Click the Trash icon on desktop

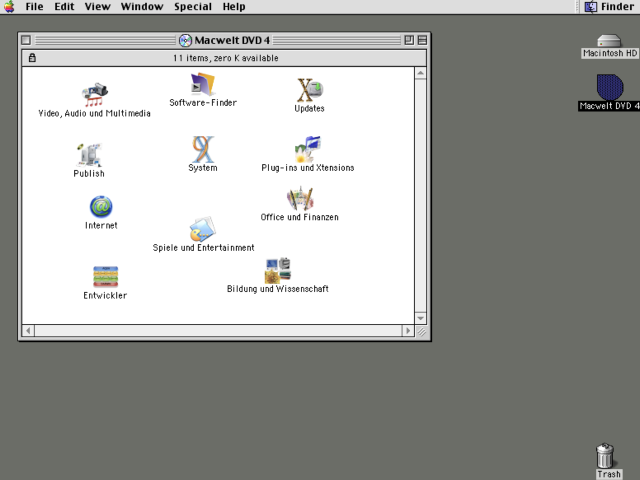tap(605, 456)
